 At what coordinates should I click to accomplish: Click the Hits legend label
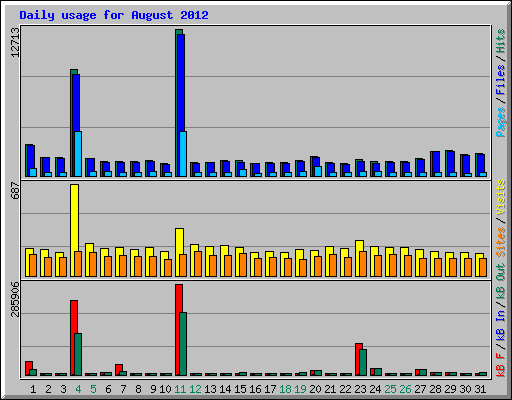pyautogui.click(x=500, y=41)
